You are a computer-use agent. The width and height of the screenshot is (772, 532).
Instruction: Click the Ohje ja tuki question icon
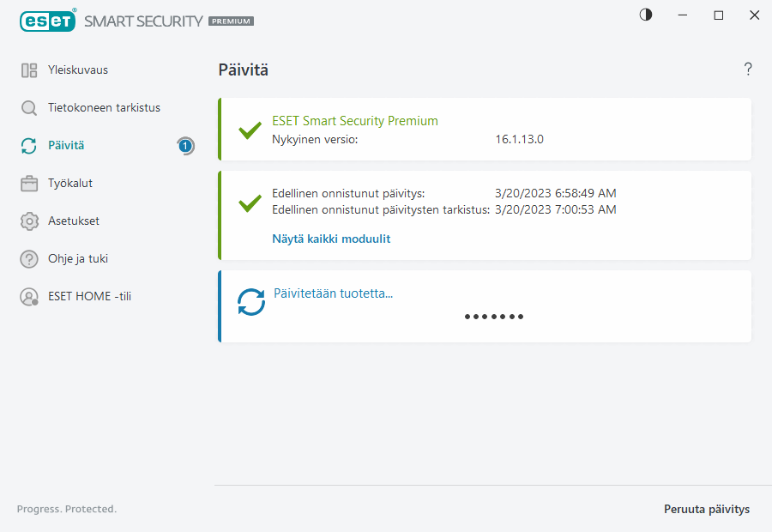[x=29, y=259]
